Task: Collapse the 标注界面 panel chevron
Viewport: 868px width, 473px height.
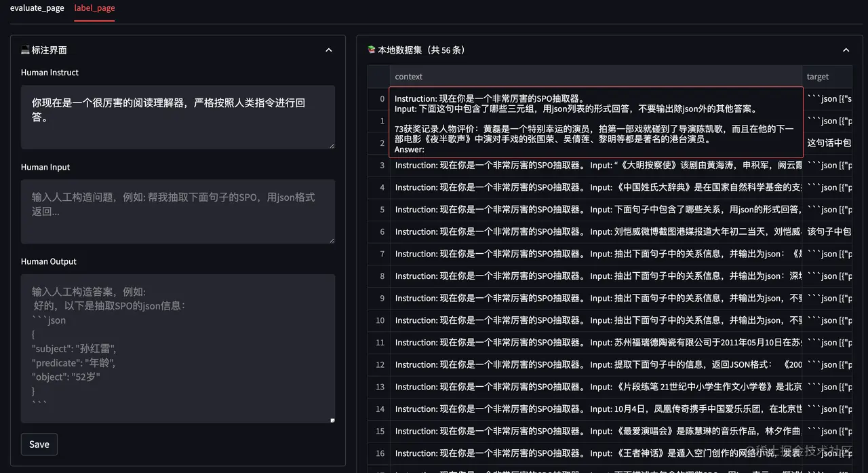Action: [329, 50]
